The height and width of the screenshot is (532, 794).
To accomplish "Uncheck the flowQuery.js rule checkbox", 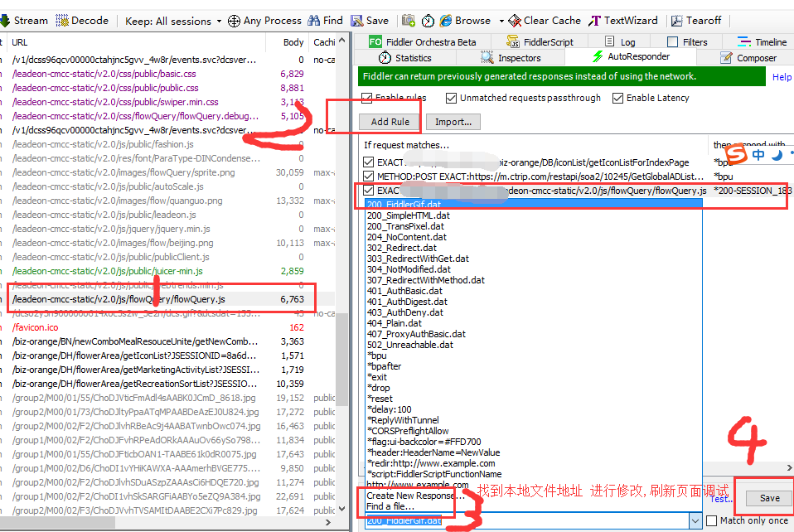I will tap(369, 191).
